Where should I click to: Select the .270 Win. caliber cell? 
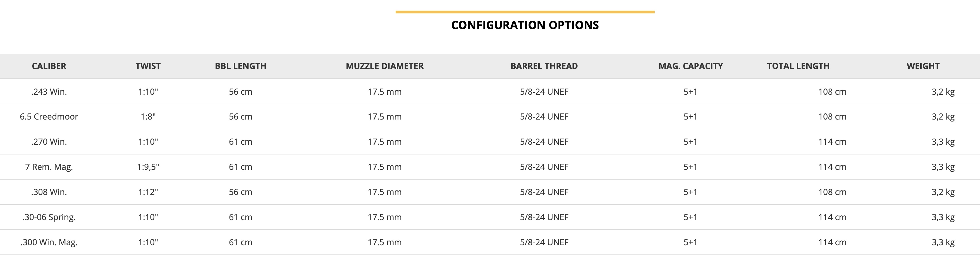[49, 142]
